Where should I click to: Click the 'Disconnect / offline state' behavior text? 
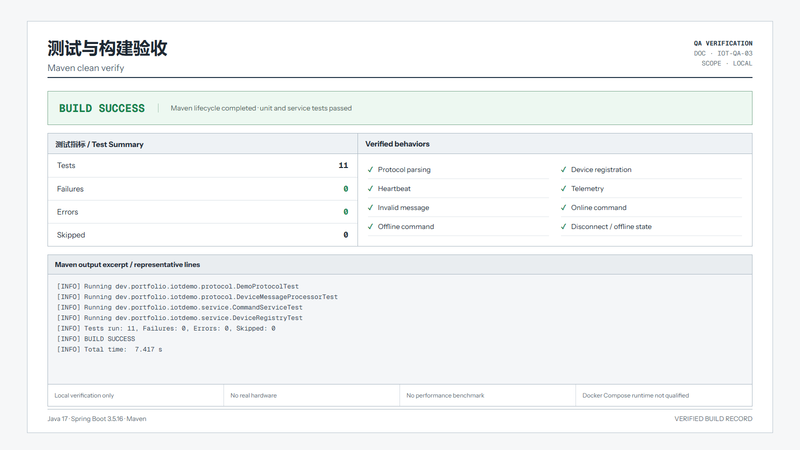(x=611, y=227)
